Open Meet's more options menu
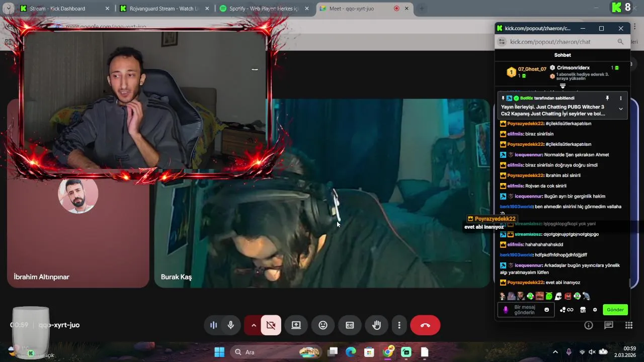This screenshot has width=644, height=362. tap(399, 325)
